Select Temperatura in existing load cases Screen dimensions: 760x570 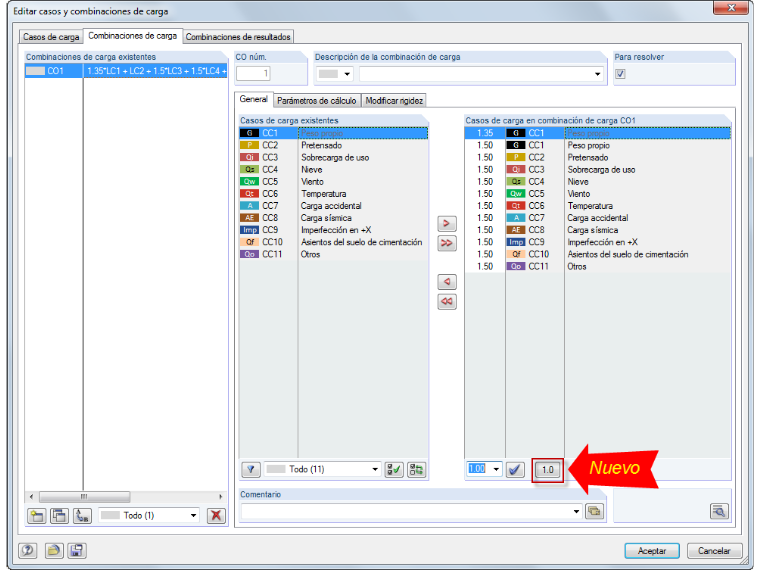(333, 193)
